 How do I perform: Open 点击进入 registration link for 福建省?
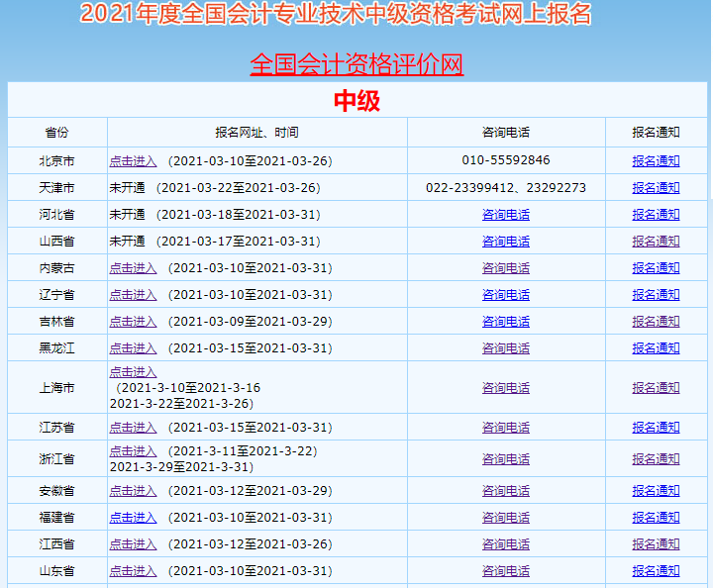[133, 518]
